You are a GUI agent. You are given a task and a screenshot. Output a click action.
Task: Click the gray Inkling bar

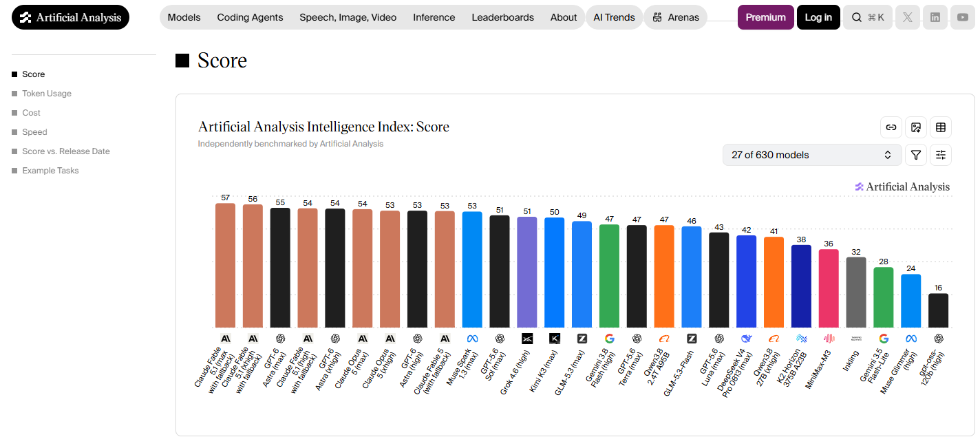click(x=856, y=292)
